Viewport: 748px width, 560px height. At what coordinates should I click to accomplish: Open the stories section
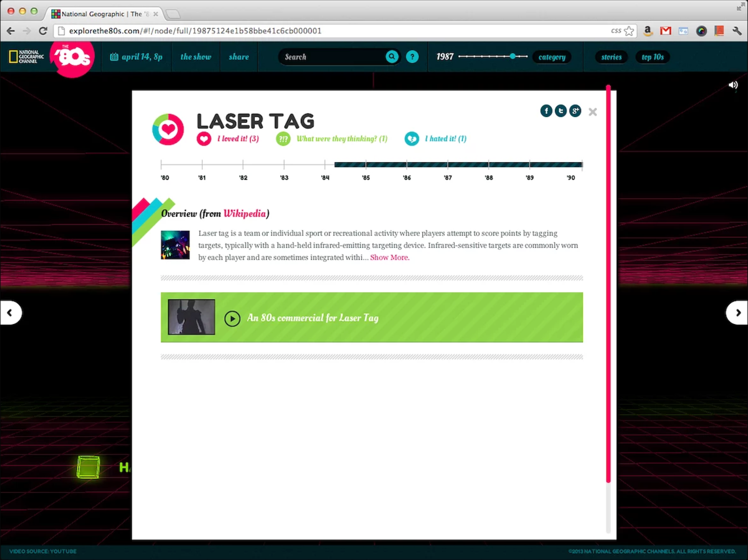pos(611,57)
